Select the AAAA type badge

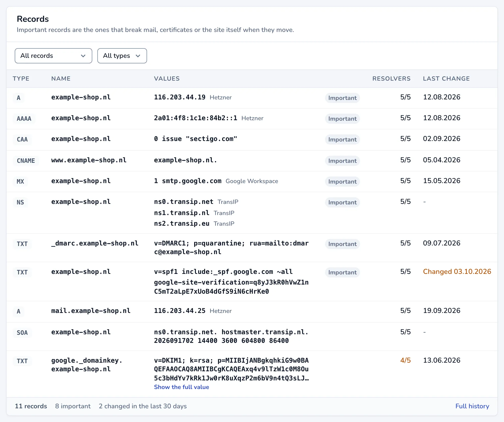24,119
